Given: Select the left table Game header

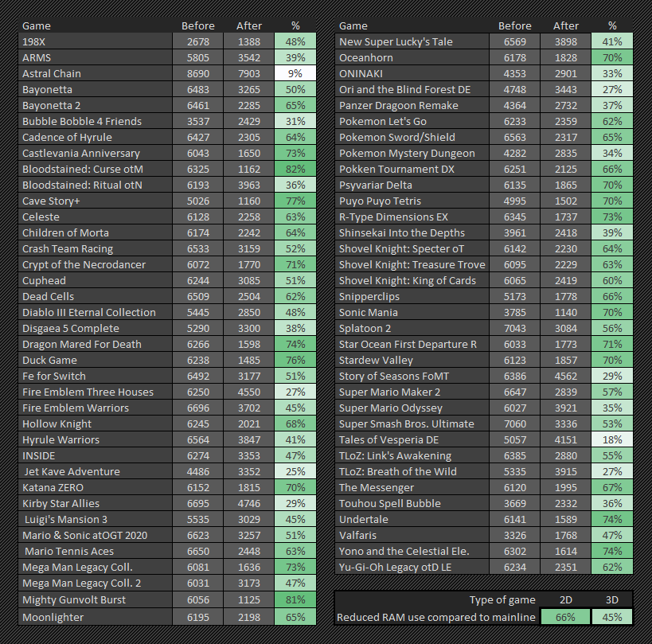Looking at the screenshot, I should coord(36,25).
